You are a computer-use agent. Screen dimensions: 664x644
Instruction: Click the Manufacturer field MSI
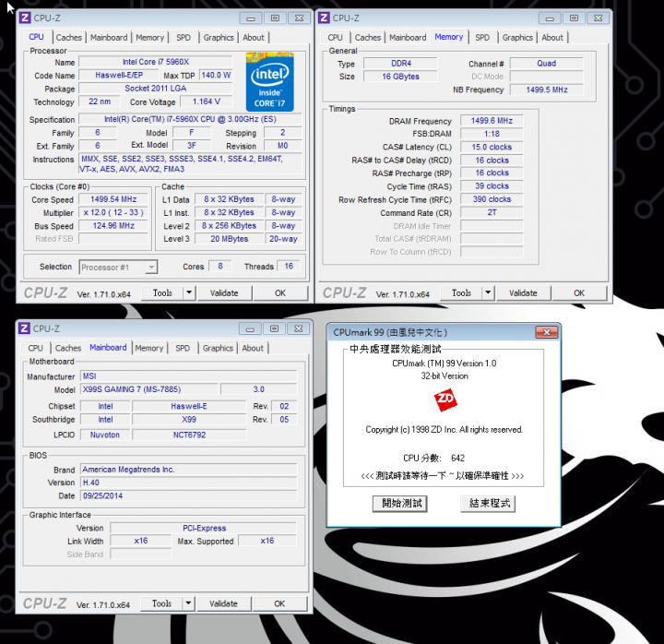pyautogui.click(x=188, y=376)
